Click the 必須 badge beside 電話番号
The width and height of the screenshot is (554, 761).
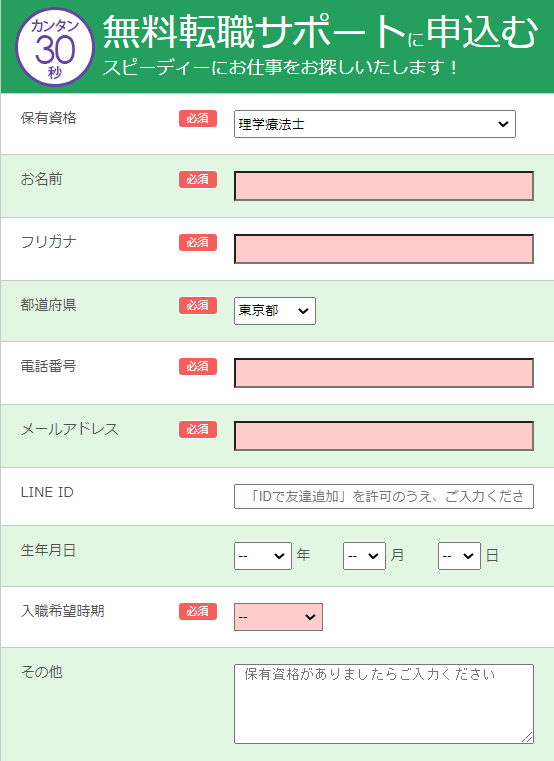point(198,366)
